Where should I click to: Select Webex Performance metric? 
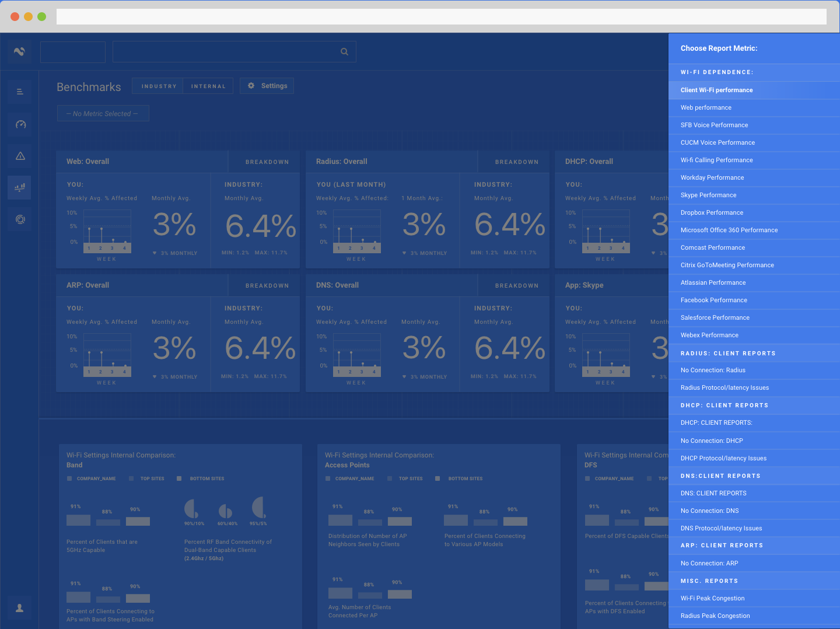point(754,335)
